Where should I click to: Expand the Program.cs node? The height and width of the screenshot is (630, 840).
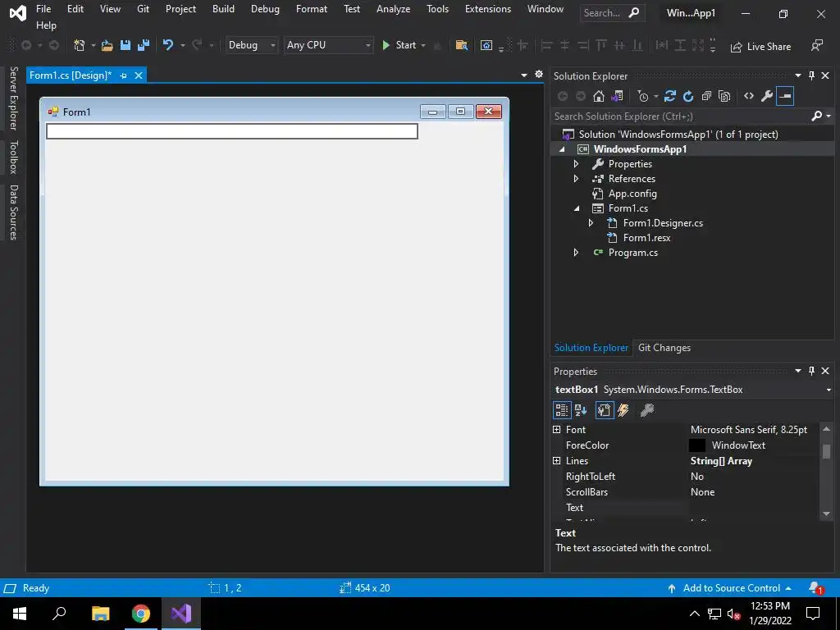(x=576, y=253)
